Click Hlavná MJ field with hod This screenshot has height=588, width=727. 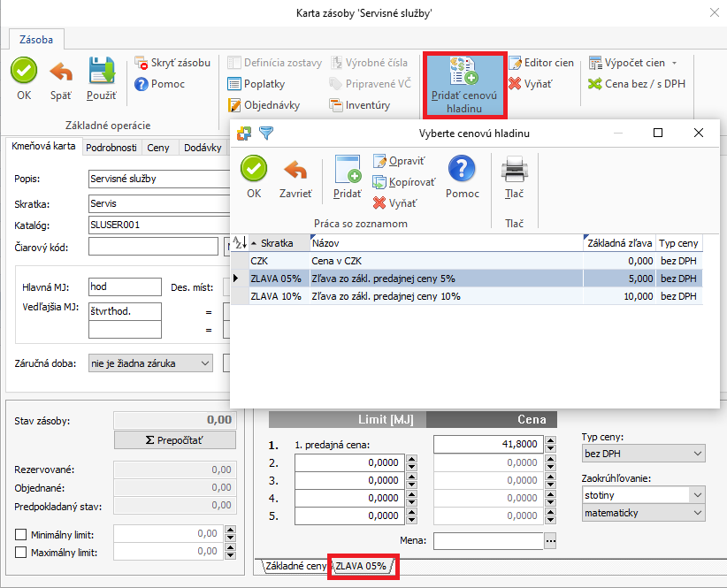(x=125, y=286)
